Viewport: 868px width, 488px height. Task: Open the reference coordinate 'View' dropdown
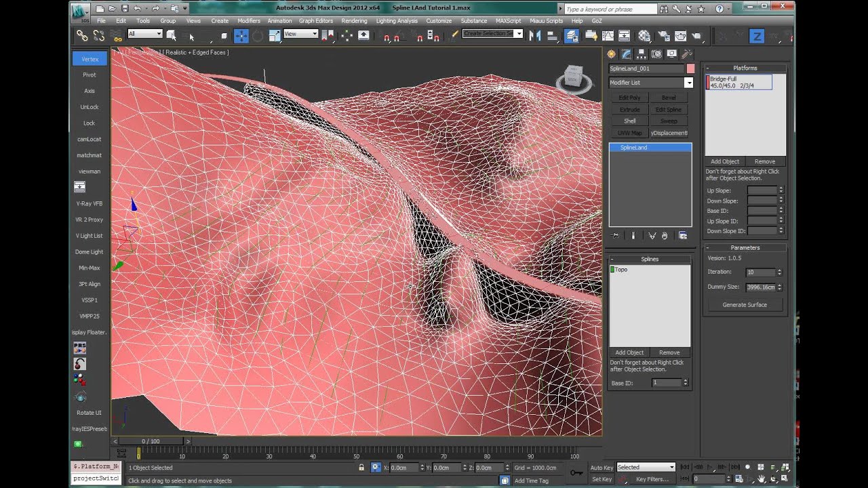coord(300,34)
